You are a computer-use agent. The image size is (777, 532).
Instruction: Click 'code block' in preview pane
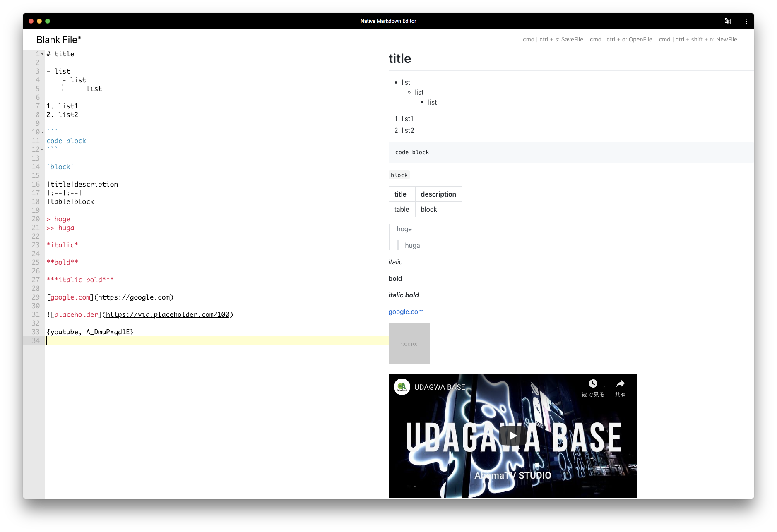pyautogui.click(x=412, y=152)
